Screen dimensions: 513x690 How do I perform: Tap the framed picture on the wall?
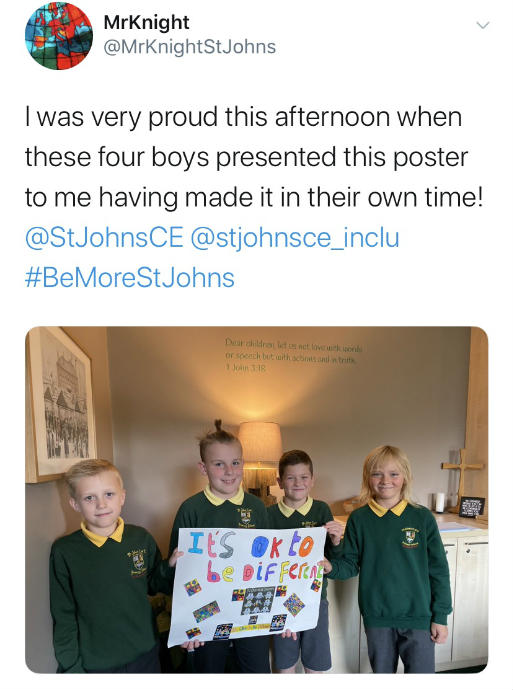tap(59, 406)
